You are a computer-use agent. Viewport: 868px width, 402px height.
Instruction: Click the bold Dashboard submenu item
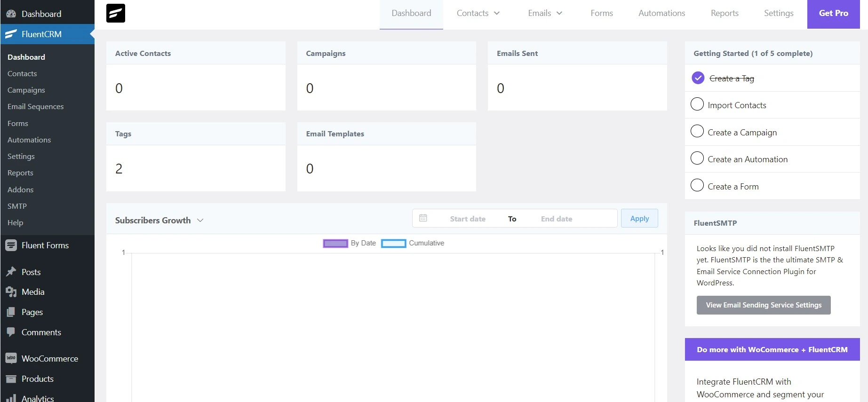26,57
